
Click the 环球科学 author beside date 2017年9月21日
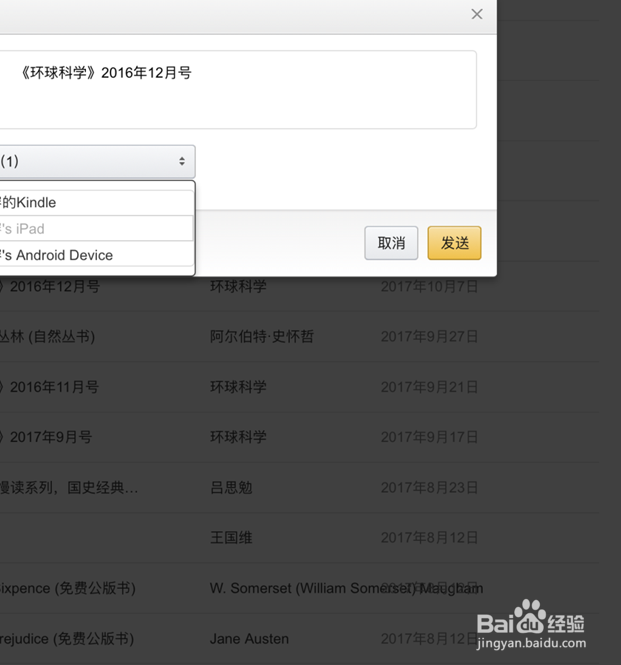click(238, 387)
